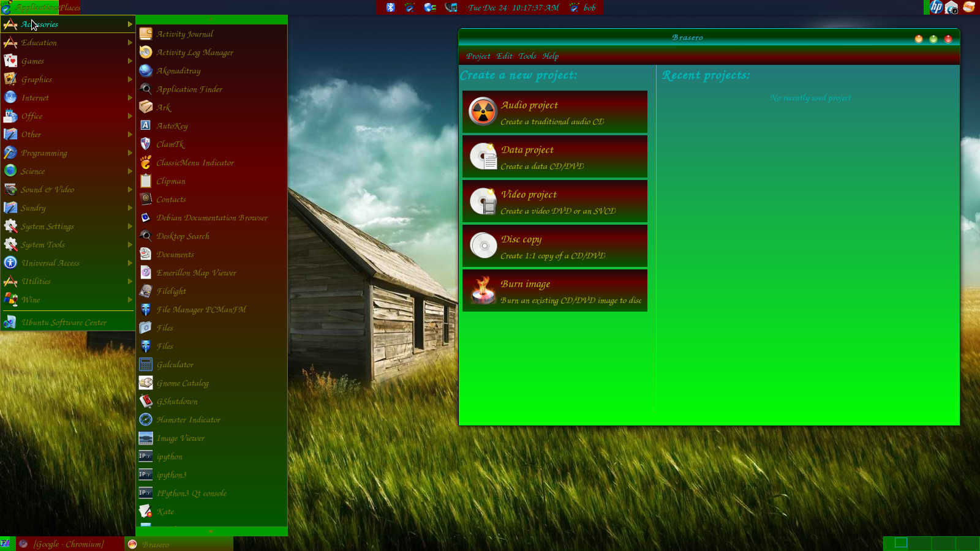
Task: Click the HP icon in top panel
Action: pyautogui.click(x=937, y=7)
